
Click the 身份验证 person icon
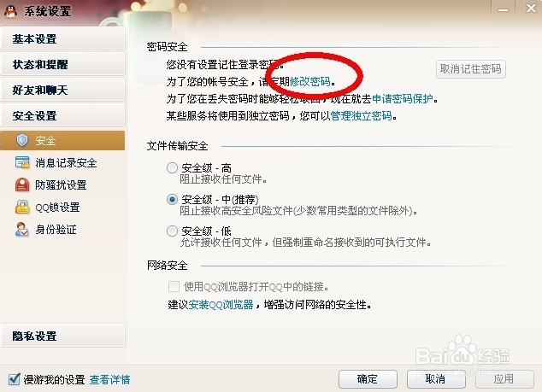[22, 229]
